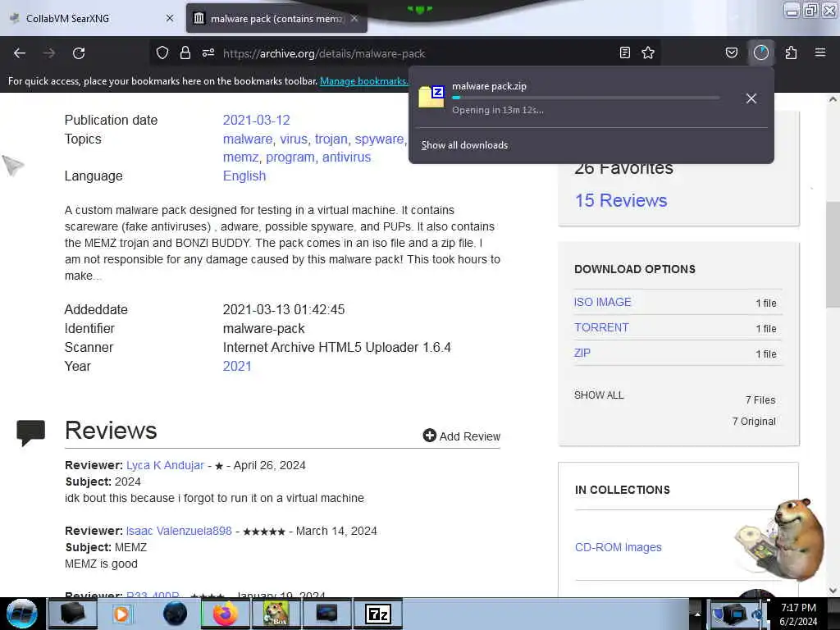Download the TORRENT option
This screenshot has height=630, width=840.
[601, 327]
